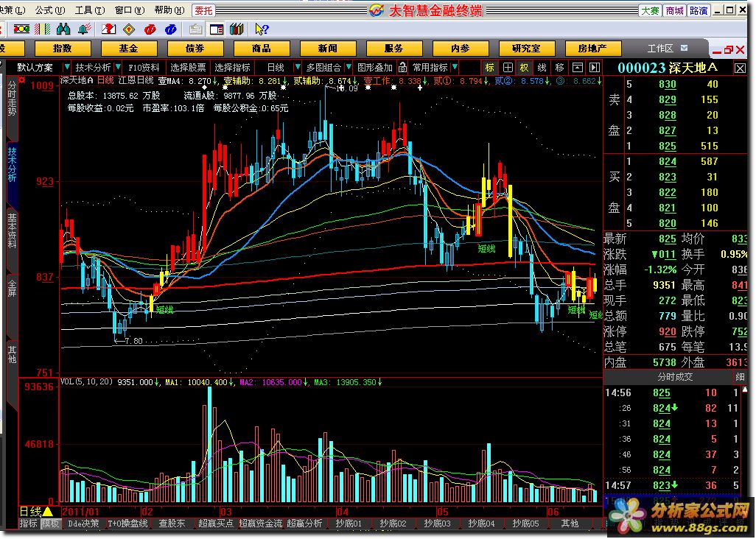Click the F10资料 toolbar button
Screen dimensions: 756x539
[144, 68]
